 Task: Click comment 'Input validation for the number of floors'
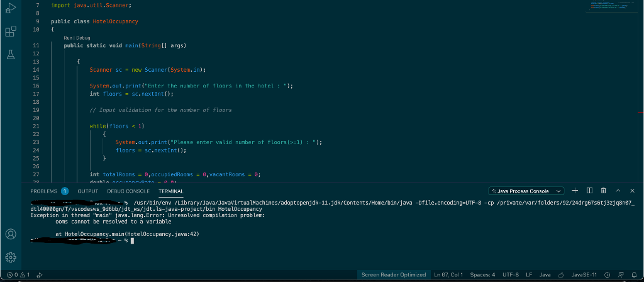pos(160,110)
